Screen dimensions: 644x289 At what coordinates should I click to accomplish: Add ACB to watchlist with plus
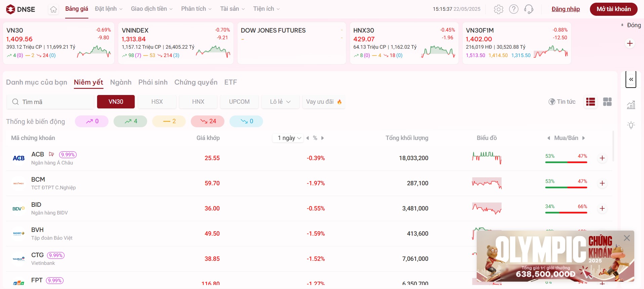coord(602,158)
